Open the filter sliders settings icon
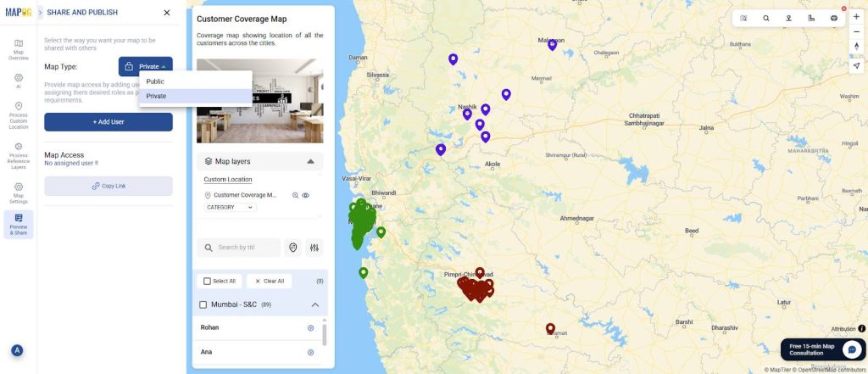 pos(314,248)
